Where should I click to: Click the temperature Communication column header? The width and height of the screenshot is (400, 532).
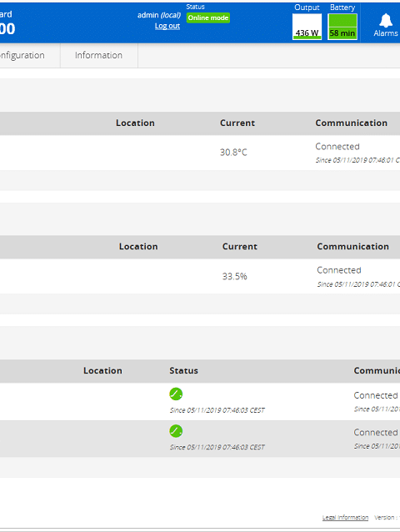pos(351,123)
